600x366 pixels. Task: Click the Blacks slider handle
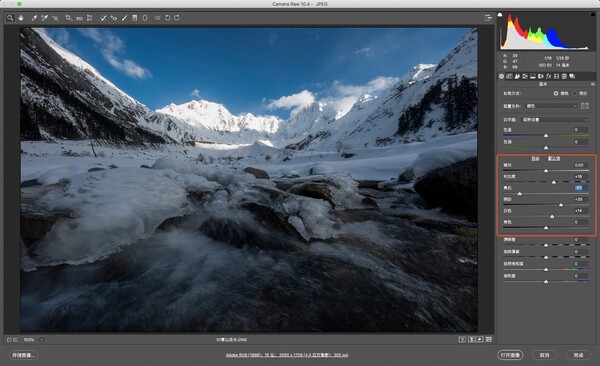[546, 228]
